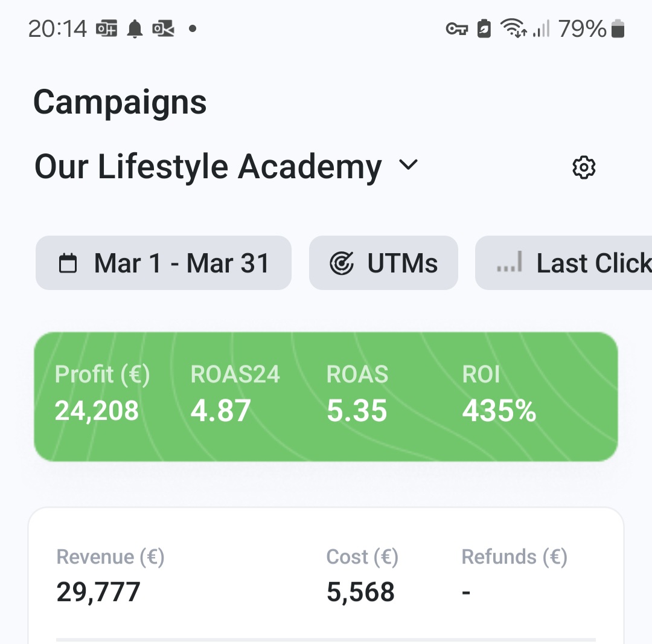The width and height of the screenshot is (652, 644).
Task: Expand the Our Lifestyle Academy chevron
Action: (409, 165)
